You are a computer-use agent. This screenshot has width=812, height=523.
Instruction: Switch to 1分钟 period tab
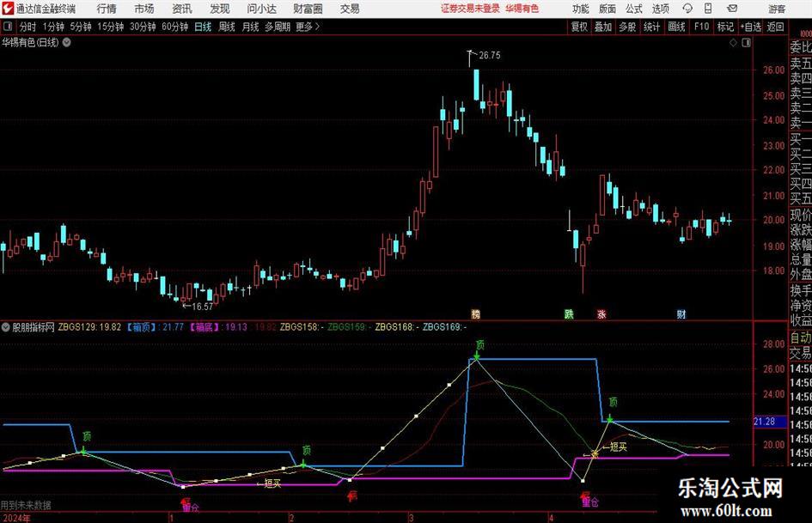point(53,27)
